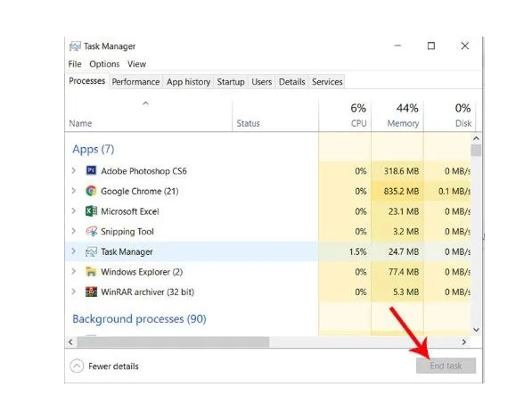The width and height of the screenshot is (532, 420).
Task: Select the Snipping Tool row name
Action: 127,232
